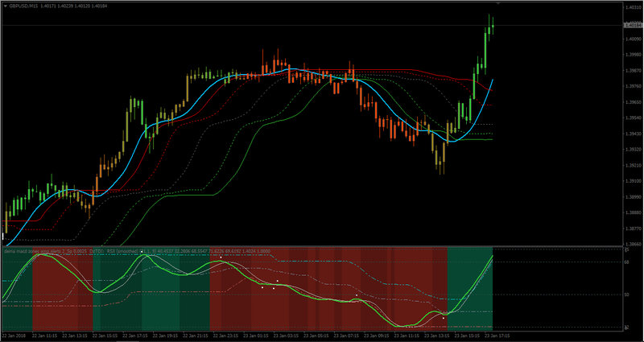The image size is (644, 342).
Task: Click the 22 Jan 11:15 time label
Action: 43,336
